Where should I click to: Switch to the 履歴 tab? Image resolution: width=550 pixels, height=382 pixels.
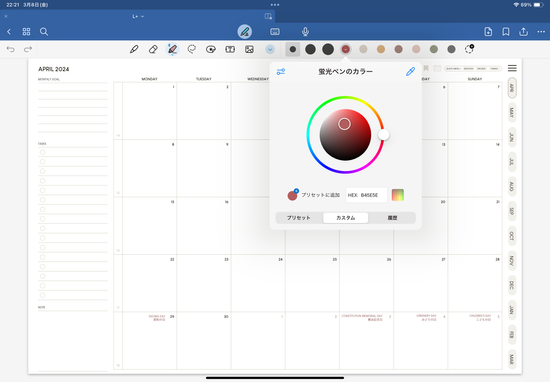pyautogui.click(x=392, y=218)
